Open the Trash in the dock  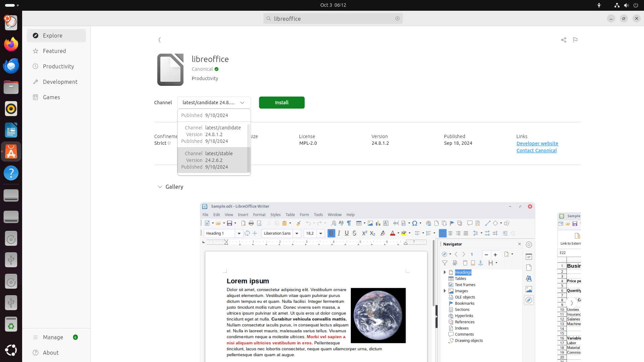[11, 324]
